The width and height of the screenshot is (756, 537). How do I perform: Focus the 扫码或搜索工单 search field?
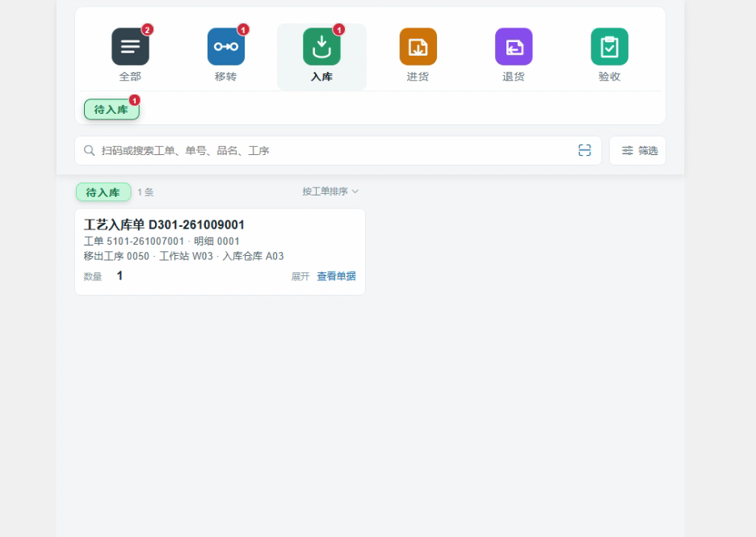338,150
